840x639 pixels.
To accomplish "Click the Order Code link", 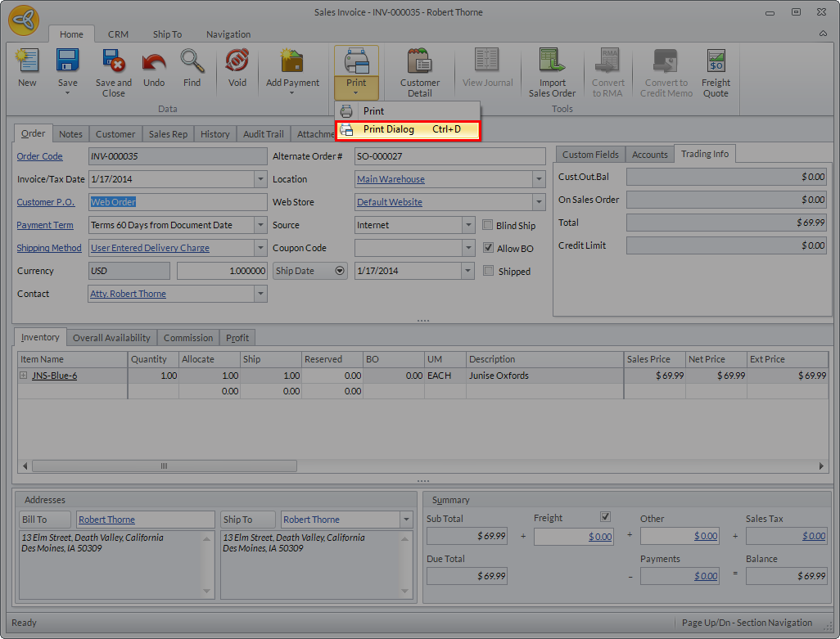I will pos(39,156).
